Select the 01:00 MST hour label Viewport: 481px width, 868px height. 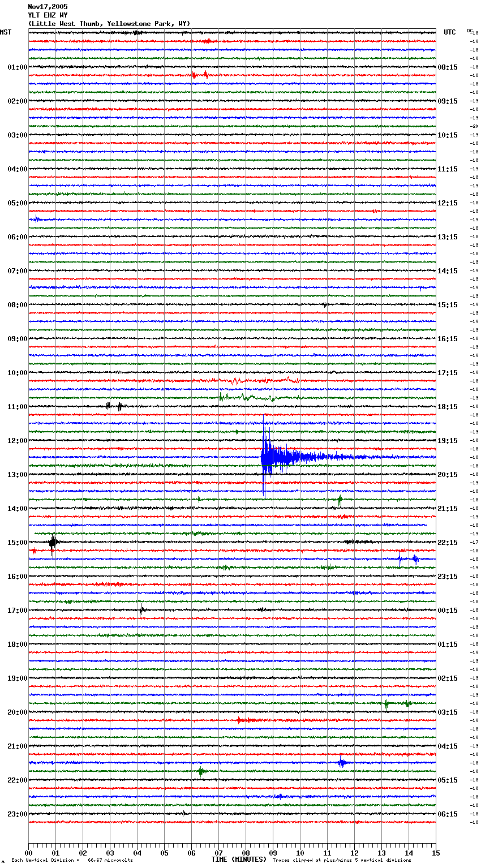pyautogui.click(x=17, y=67)
